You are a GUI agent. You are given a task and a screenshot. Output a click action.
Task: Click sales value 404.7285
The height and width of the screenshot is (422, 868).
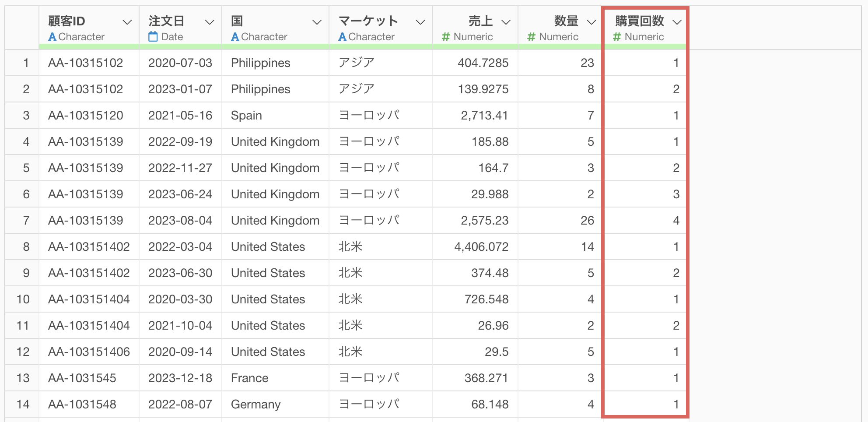(483, 63)
